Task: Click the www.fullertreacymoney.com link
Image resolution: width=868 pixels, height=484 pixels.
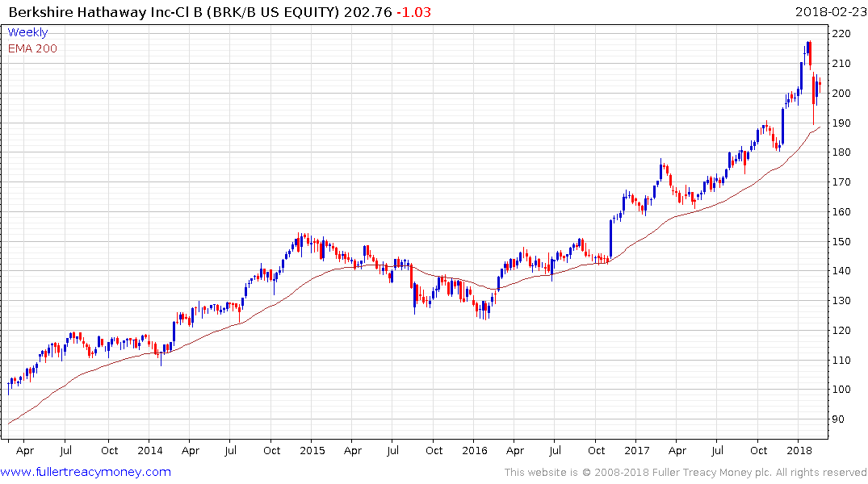Action: tap(86, 472)
